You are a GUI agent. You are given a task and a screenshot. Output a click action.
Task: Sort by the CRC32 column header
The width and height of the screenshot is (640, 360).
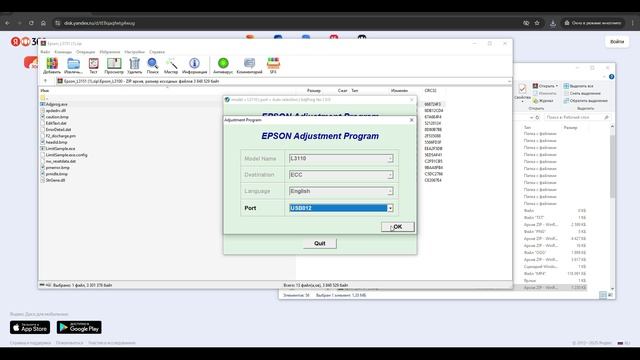pos(430,91)
